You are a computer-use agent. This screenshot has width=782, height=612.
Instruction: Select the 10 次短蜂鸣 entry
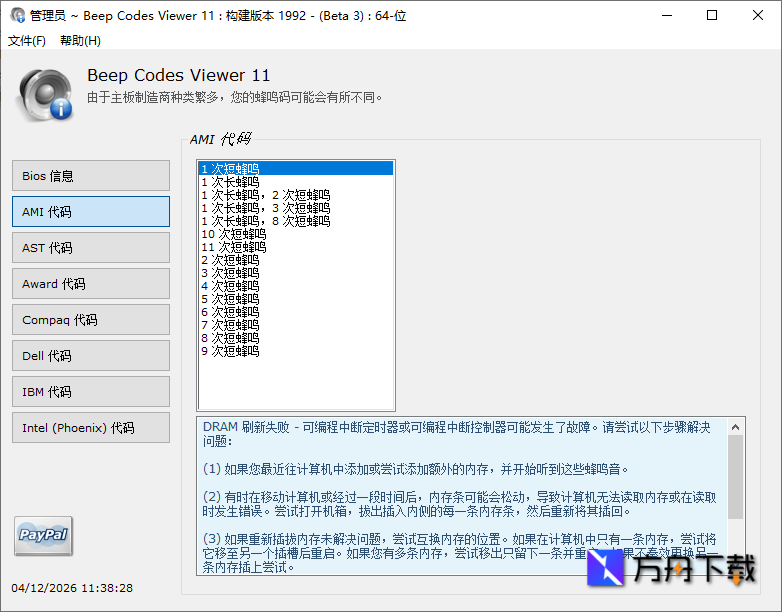[x=296, y=233]
